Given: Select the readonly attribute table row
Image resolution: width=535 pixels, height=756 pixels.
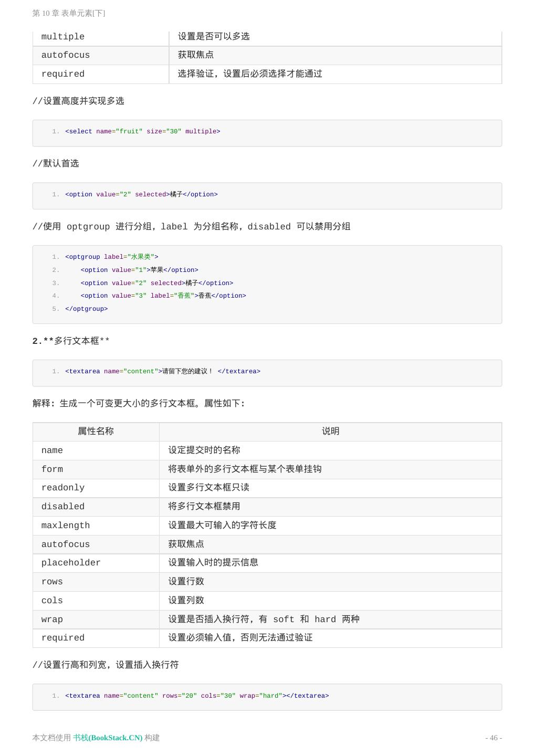Looking at the screenshot, I should point(267,488).
